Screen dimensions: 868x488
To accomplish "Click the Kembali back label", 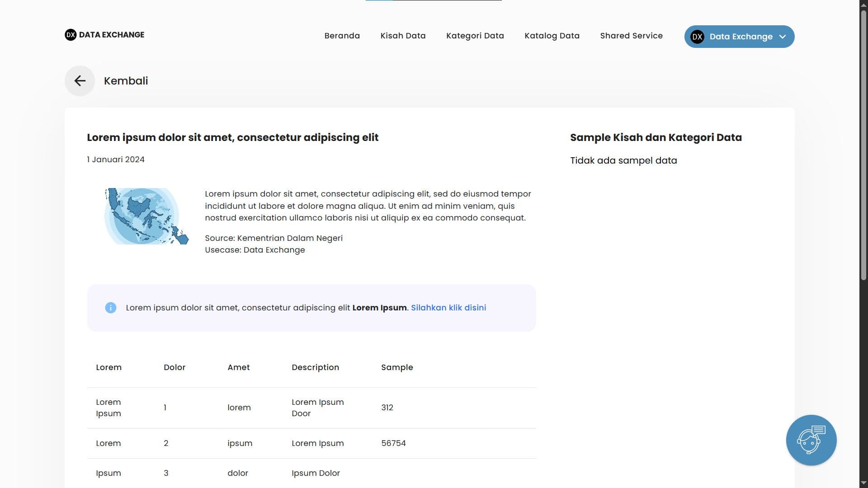I will [x=126, y=81].
